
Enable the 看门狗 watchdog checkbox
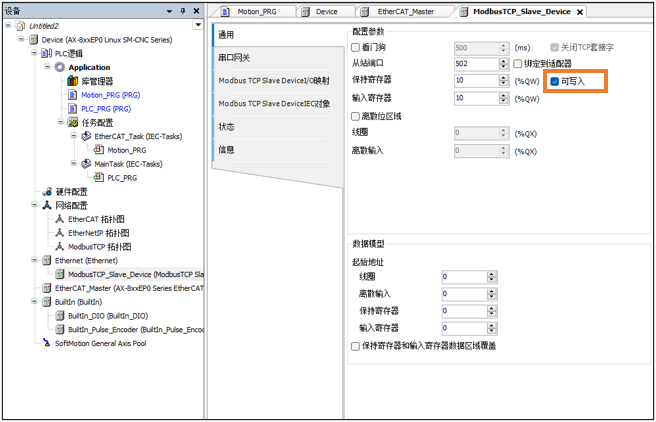[x=356, y=47]
